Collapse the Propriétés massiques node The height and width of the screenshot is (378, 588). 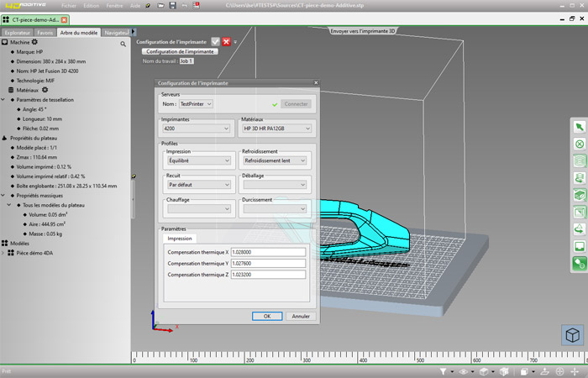tap(3, 196)
